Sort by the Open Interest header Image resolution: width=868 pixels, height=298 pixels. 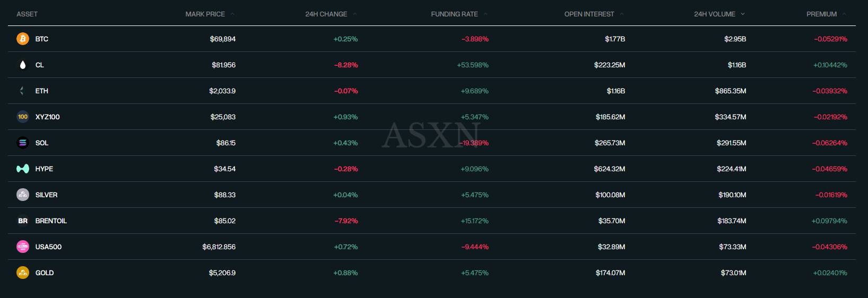tap(589, 14)
